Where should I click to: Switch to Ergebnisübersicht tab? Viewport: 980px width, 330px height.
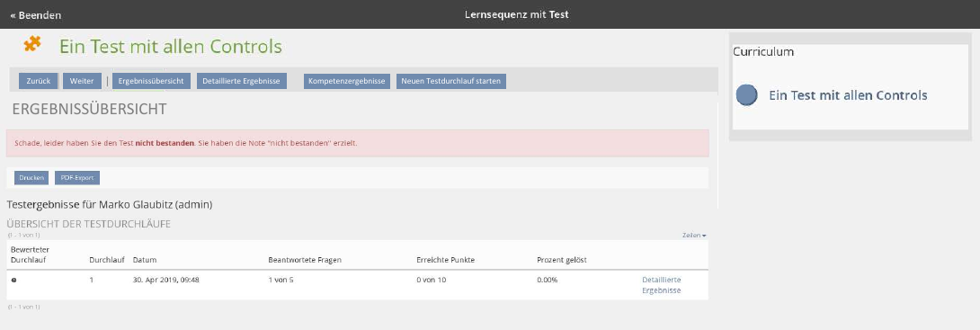[151, 81]
